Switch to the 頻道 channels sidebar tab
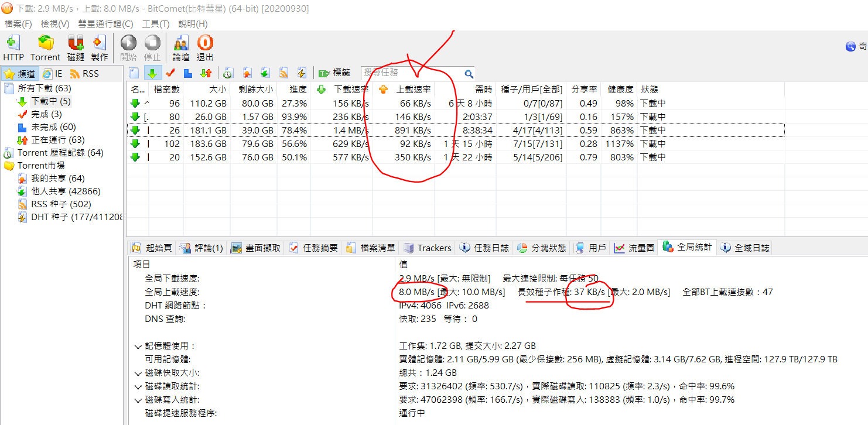868x425 pixels. coord(20,74)
